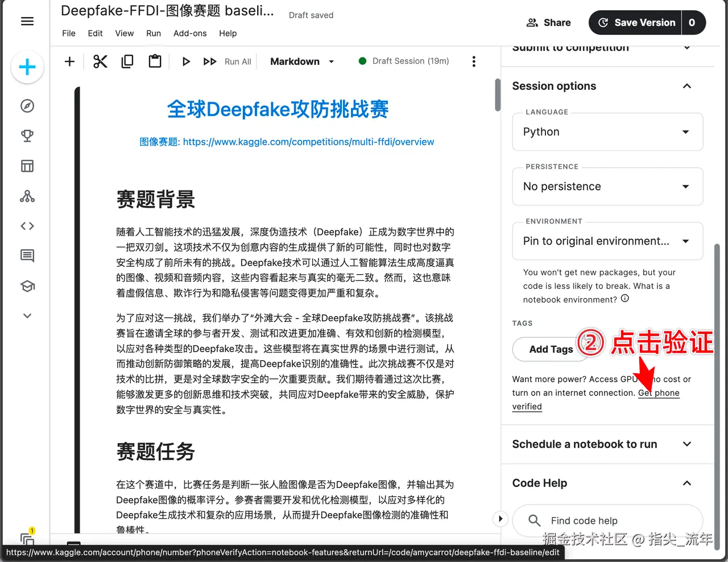Click the blue plus Create button
Screen dimensions: 728x562
pyautogui.click(x=27, y=67)
